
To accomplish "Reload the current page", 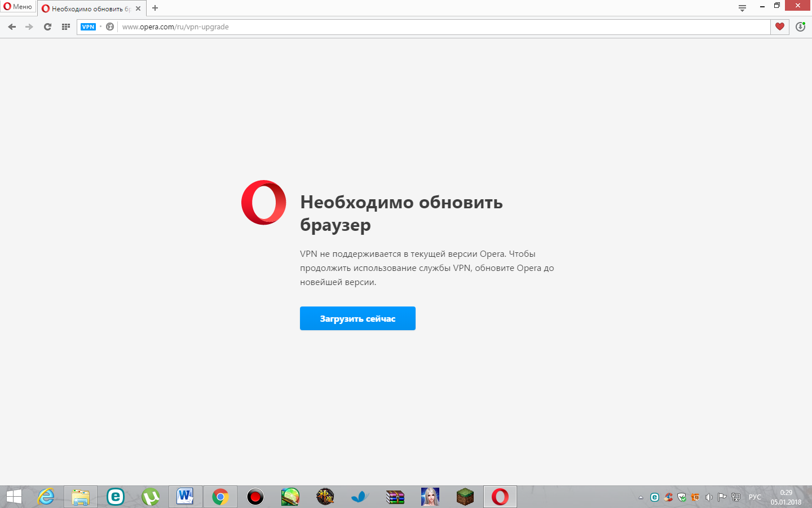I will point(47,27).
